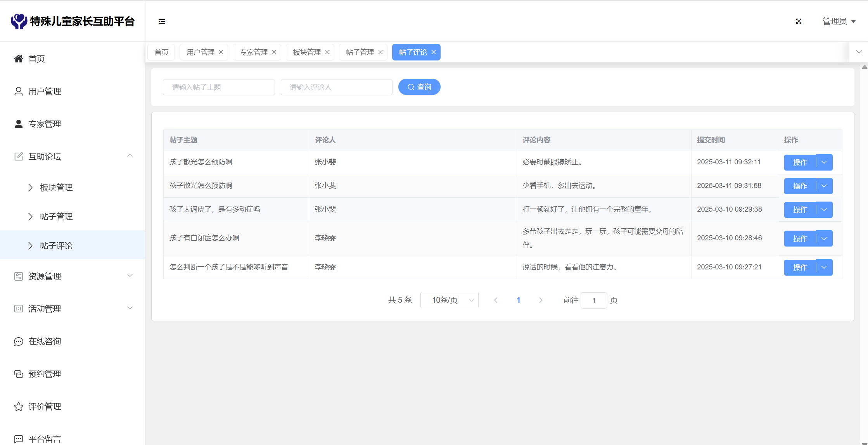
Task: Focus the 请输入帖子主题 input field
Action: click(x=219, y=87)
